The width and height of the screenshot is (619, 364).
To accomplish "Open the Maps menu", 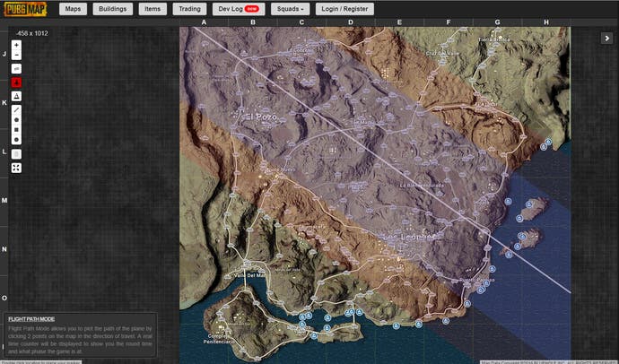I will (73, 9).
